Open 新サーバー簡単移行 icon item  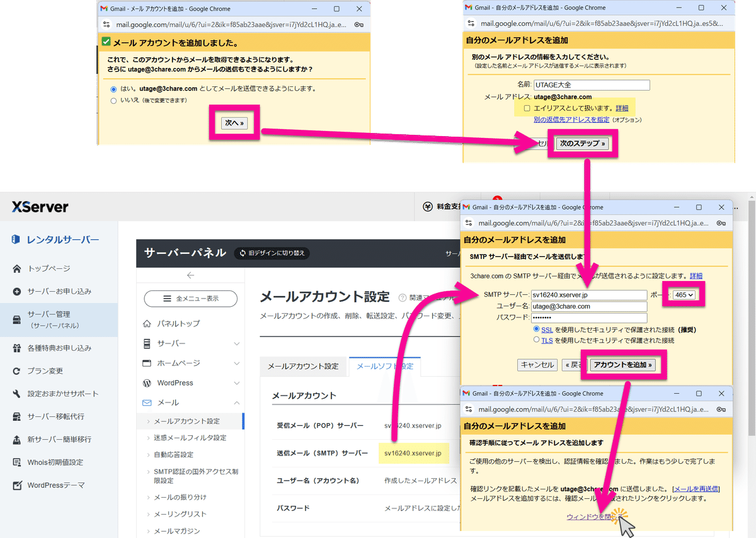(x=17, y=439)
